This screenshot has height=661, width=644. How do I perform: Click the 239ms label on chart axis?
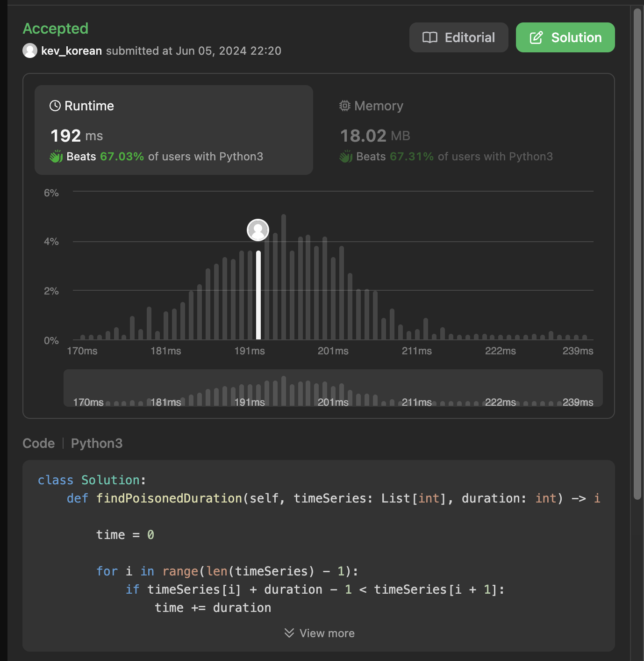click(x=578, y=351)
